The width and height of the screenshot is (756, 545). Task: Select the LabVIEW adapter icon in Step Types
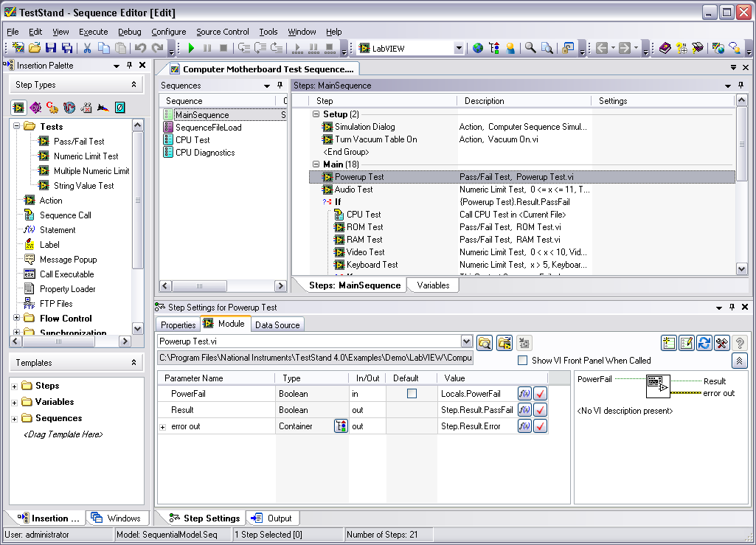point(18,108)
